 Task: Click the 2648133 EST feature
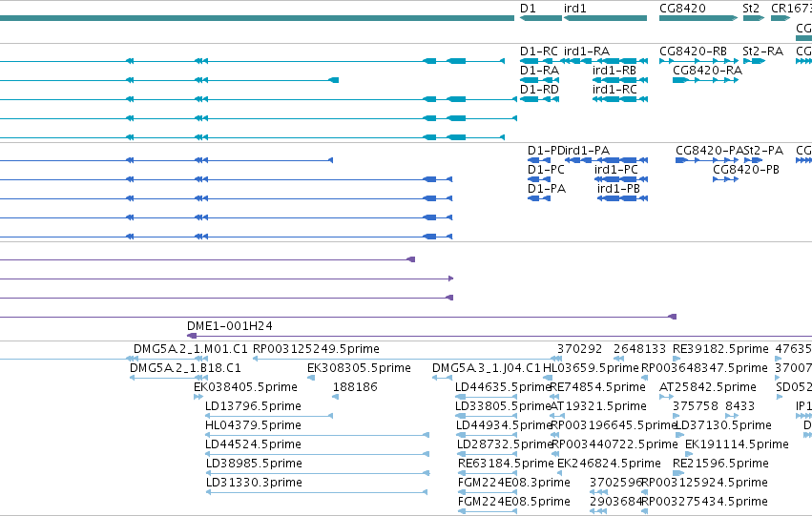[x=619, y=359]
